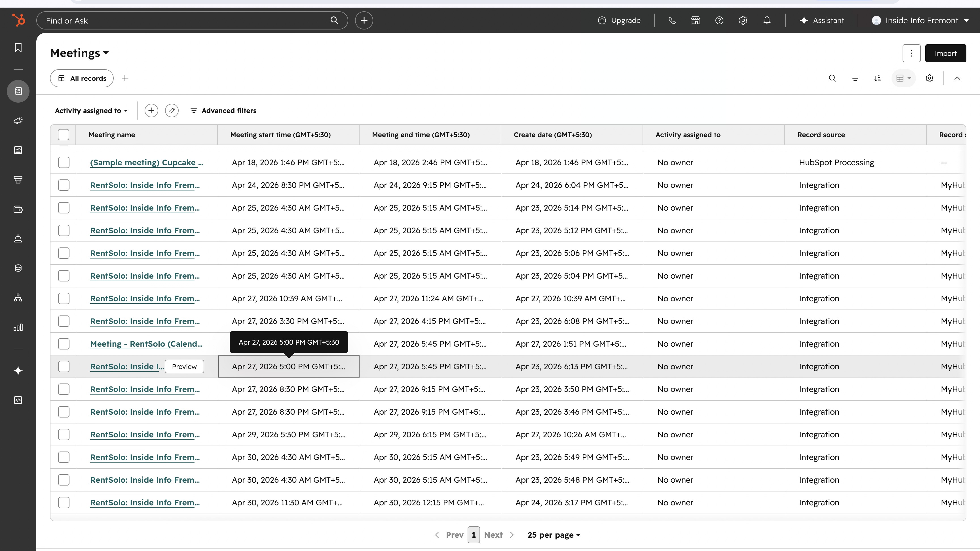Image resolution: width=980 pixels, height=551 pixels.
Task: Sort by Meeting name column header
Action: coord(111,135)
